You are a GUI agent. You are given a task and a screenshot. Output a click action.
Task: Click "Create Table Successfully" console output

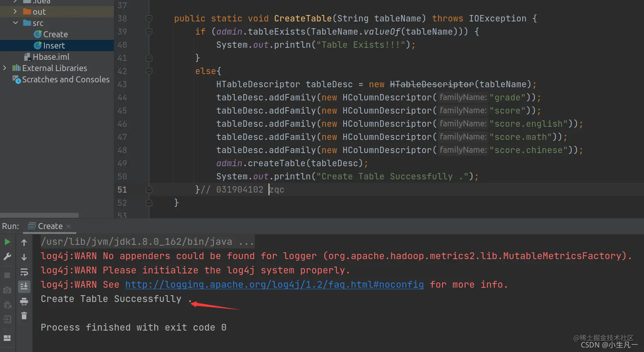(x=117, y=299)
